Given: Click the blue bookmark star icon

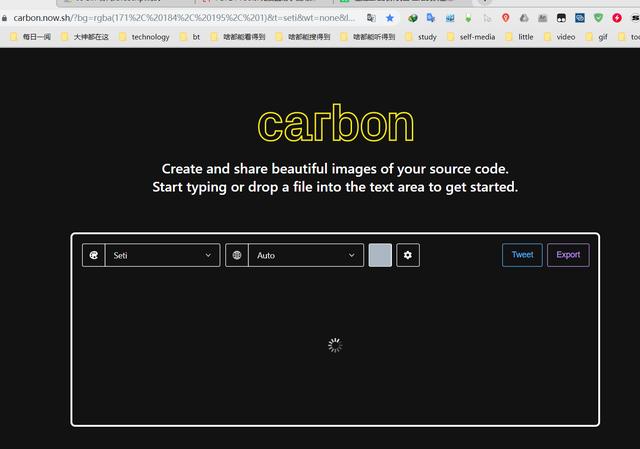Looking at the screenshot, I should tap(390, 18).
